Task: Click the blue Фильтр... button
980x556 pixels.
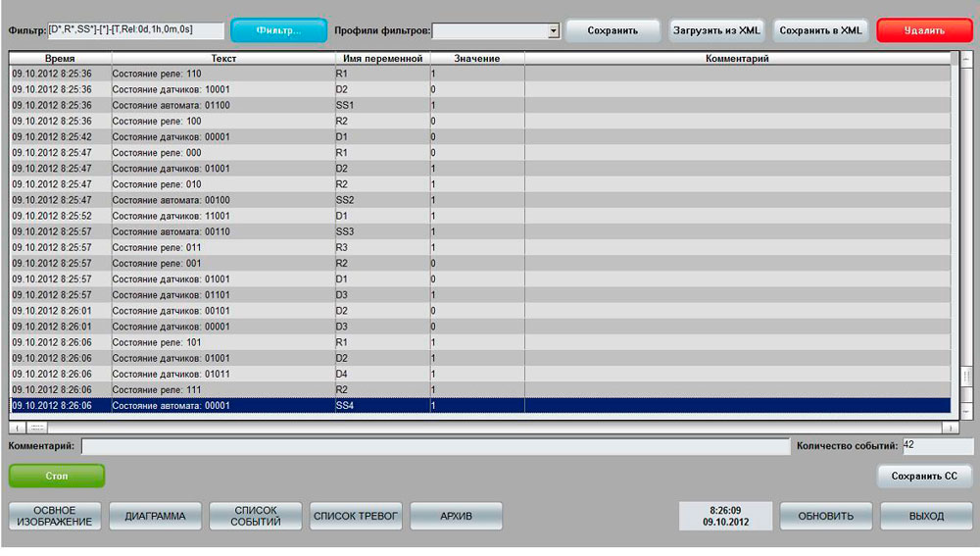Action: 278,30
